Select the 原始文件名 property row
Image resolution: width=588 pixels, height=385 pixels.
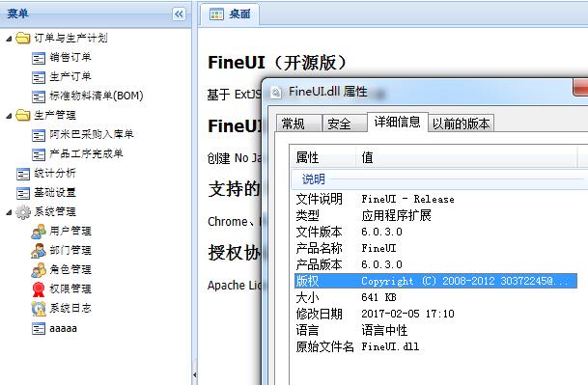click(435, 346)
